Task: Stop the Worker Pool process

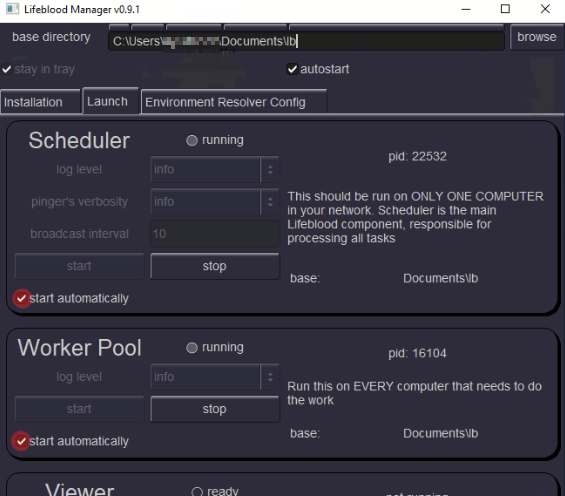Action: 214,409
